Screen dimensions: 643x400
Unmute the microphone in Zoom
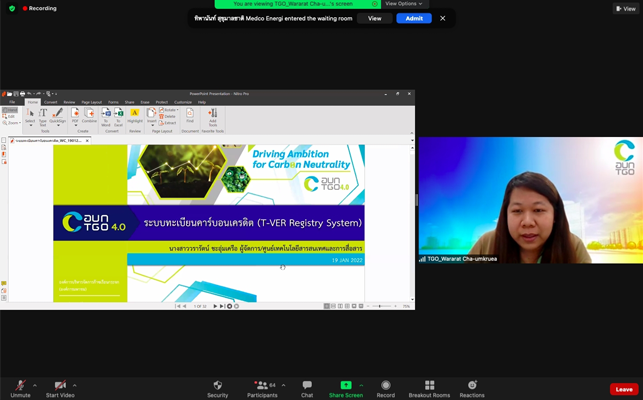(20, 389)
